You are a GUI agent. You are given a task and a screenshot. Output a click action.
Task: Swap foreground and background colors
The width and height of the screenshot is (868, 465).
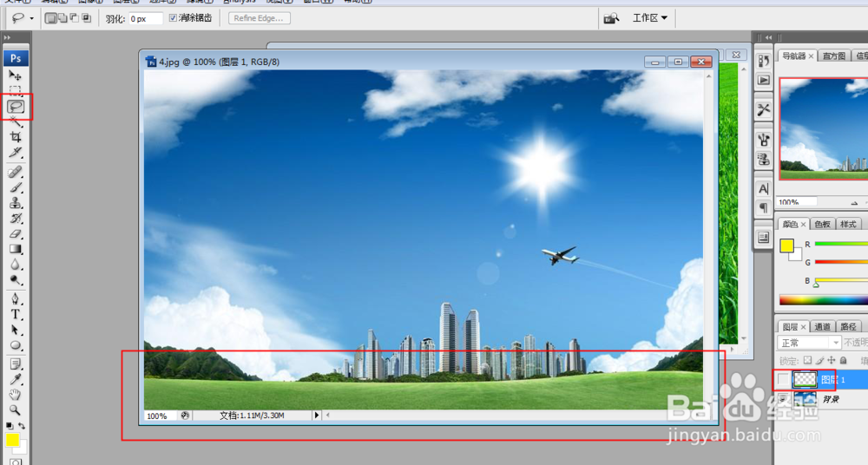click(22, 426)
